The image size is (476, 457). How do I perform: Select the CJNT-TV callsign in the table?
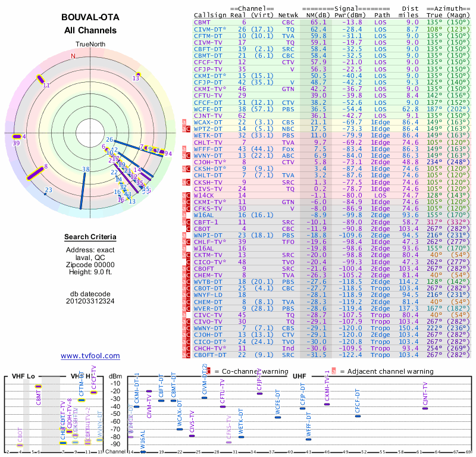click(208, 115)
